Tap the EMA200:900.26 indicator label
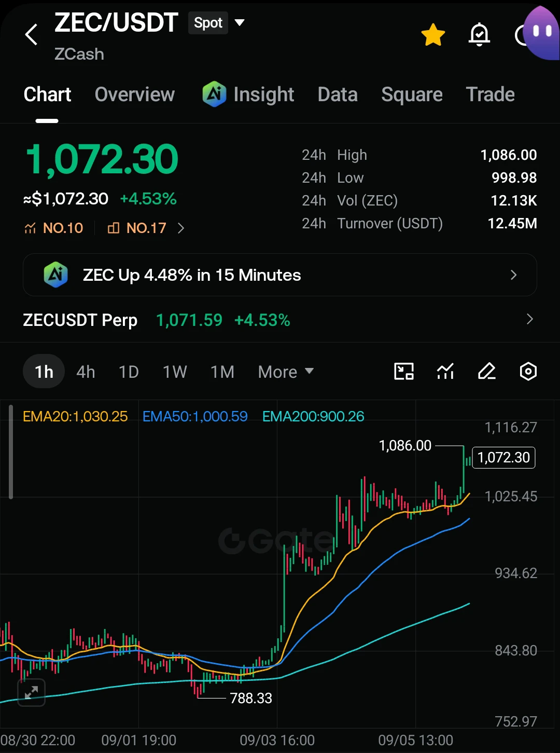The width and height of the screenshot is (560, 753). point(313,416)
